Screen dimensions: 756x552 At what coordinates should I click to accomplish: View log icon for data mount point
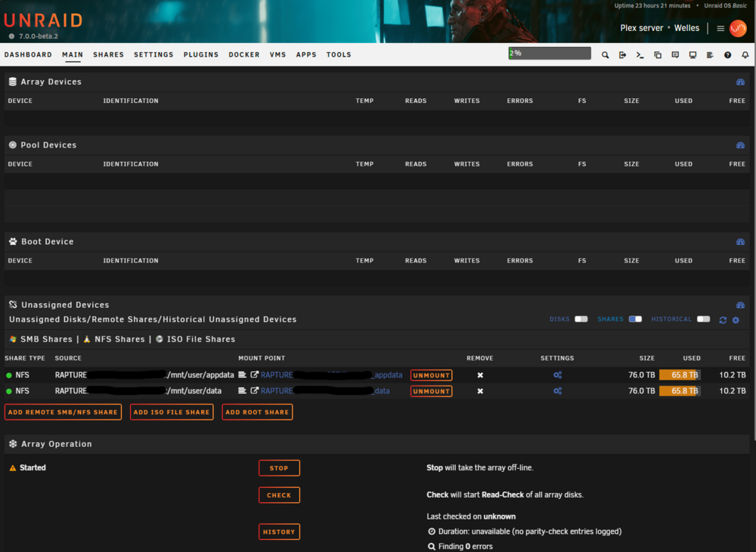tap(242, 390)
